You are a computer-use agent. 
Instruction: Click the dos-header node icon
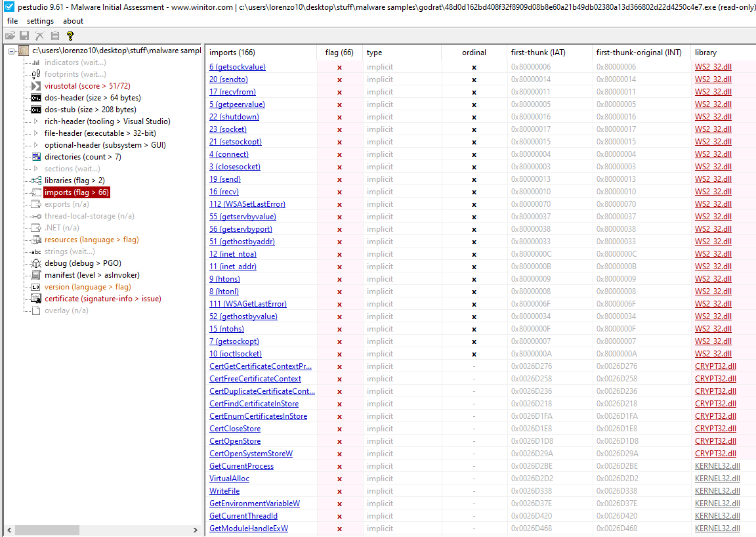(36, 98)
